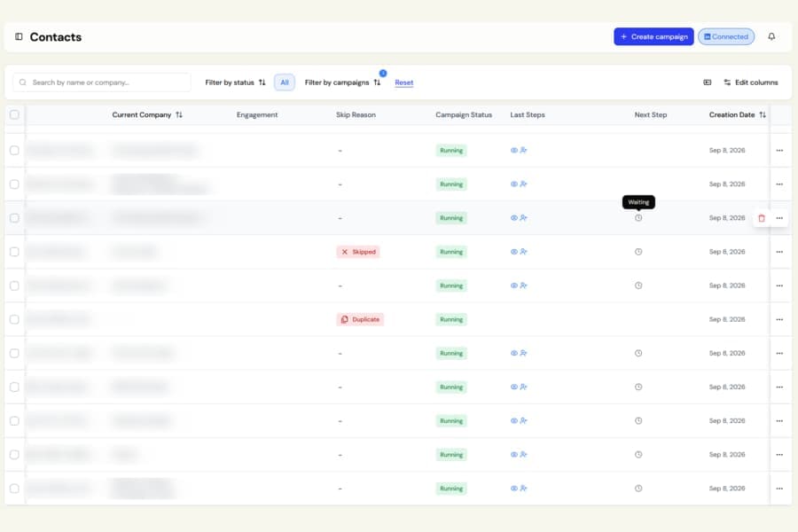The image size is (798, 532).
Task: Click the add-person icon in the last contact row
Action: 524,489
